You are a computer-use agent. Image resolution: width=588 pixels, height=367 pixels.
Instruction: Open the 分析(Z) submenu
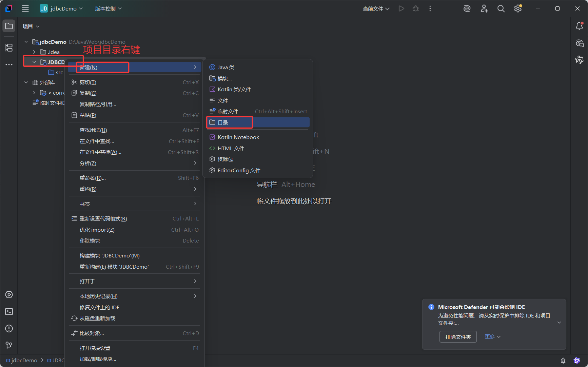(134, 163)
